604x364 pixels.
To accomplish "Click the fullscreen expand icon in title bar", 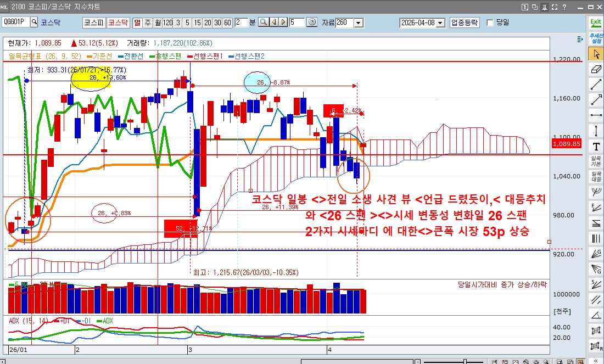I will (555, 7).
